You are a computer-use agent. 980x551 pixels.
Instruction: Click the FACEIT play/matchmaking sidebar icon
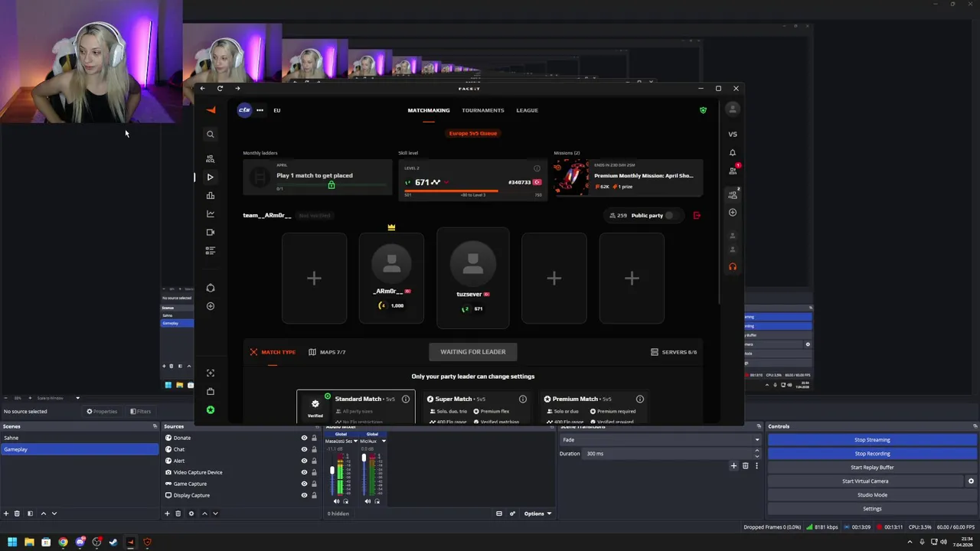210,177
